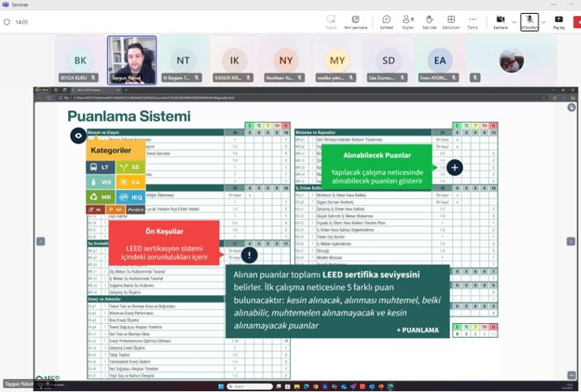Click the Kategoriler yellow label
The height and width of the screenshot is (392, 581).
pyautogui.click(x=115, y=150)
